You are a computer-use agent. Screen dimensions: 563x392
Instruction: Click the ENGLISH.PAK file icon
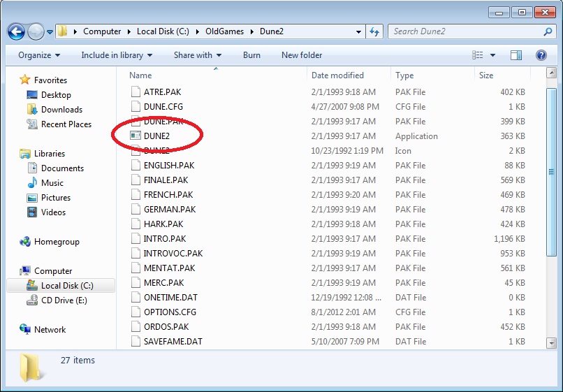click(x=136, y=166)
